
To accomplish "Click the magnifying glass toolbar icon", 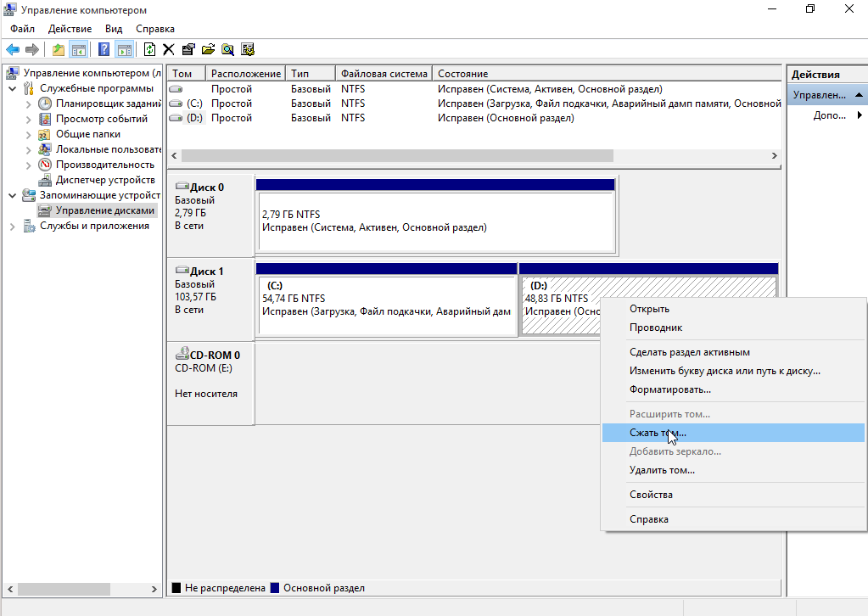I will click(227, 49).
